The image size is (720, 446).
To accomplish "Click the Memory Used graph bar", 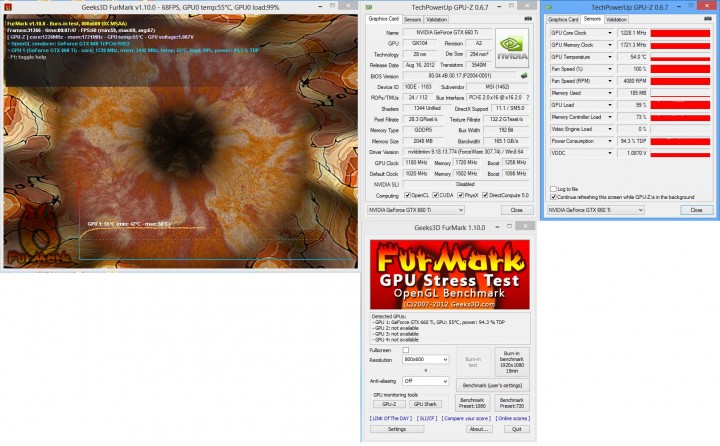I will 681,93.
